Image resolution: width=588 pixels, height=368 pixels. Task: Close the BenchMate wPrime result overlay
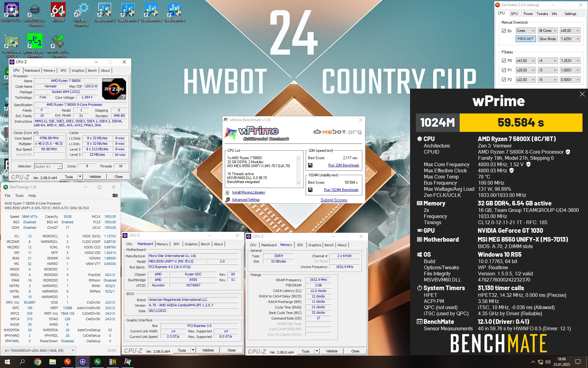(x=582, y=94)
